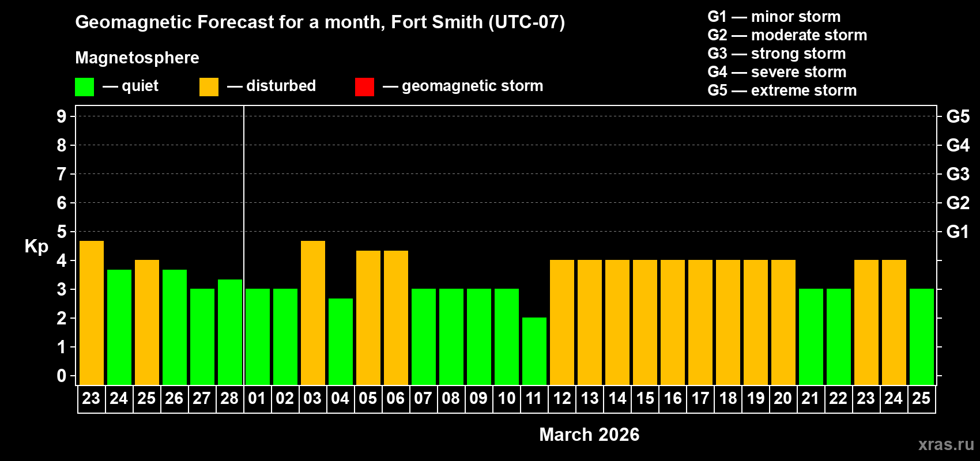Click the 'G4 — severe storm' legend text
The height and width of the screenshot is (461, 980).
777,72
